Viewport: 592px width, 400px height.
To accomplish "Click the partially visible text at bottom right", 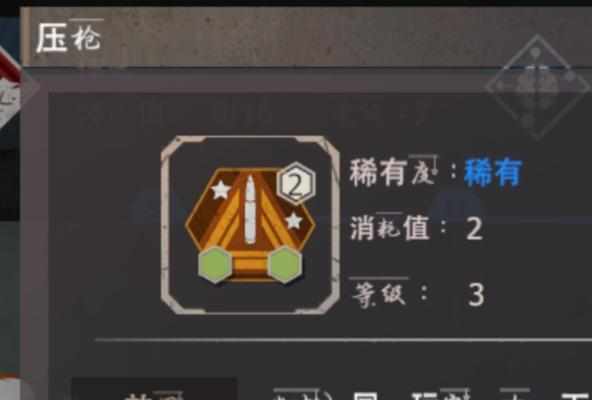I will tap(432, 394).
